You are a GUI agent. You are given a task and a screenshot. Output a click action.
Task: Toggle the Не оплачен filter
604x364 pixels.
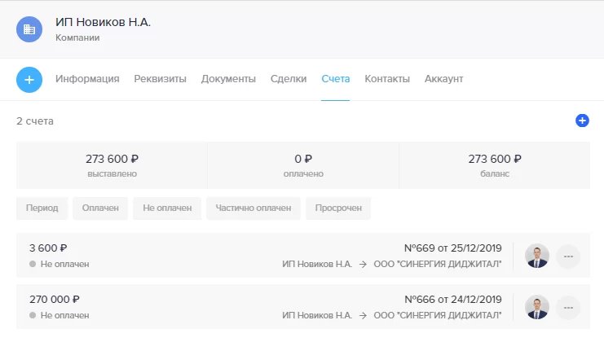coord(167,208)
